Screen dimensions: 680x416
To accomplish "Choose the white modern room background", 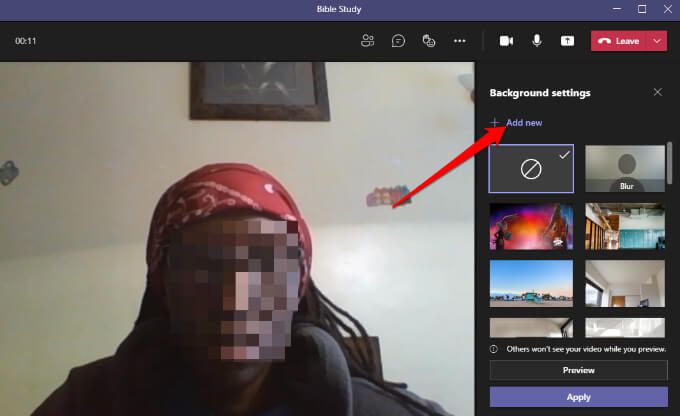I will coord(625,284).
